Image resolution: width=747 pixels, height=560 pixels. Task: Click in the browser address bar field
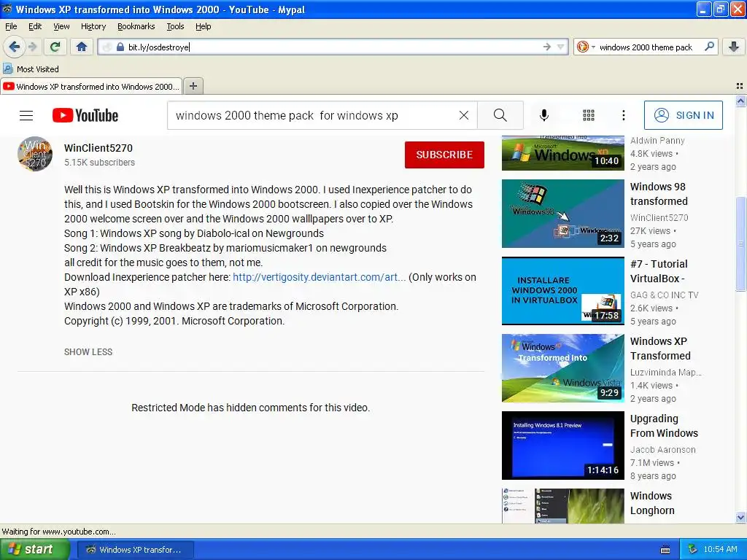333,47
